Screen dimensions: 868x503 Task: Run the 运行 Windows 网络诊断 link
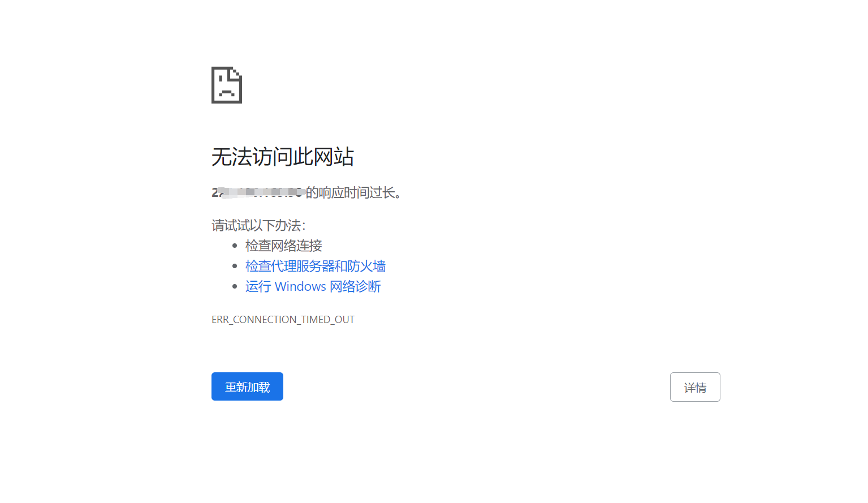[x=313, y=286]
